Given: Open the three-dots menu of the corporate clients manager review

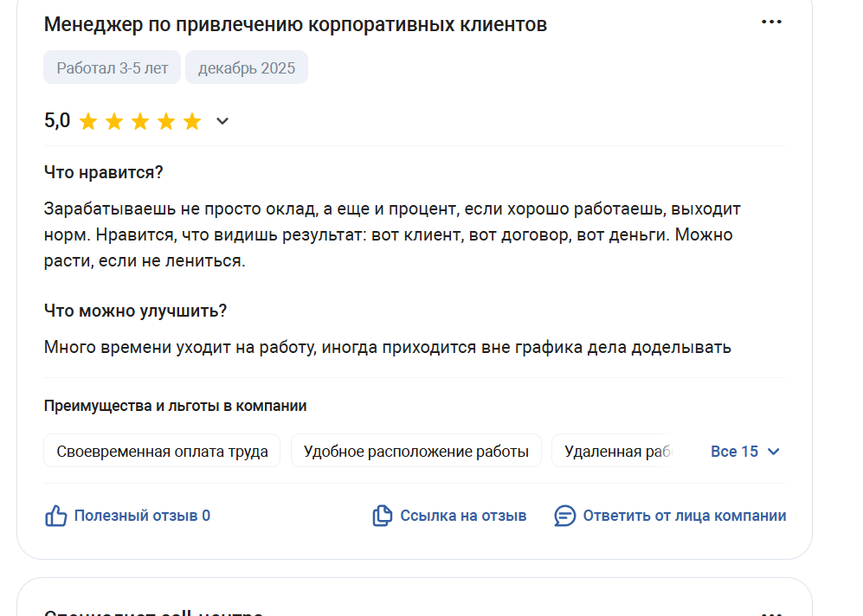Looking at the screenshot, I should click(x=771, y=22).
